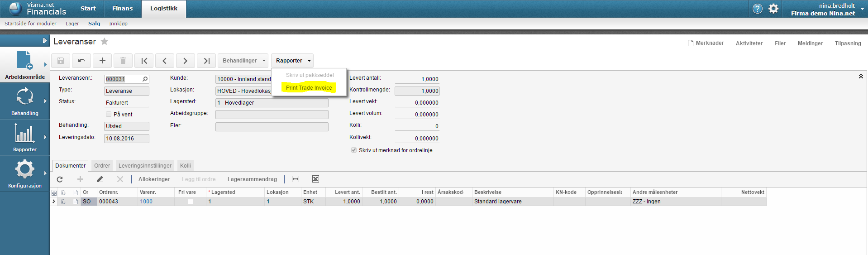Select the Dokumenter tab
The width and height of the screenshot is (868, 255).
click(70, 166)
